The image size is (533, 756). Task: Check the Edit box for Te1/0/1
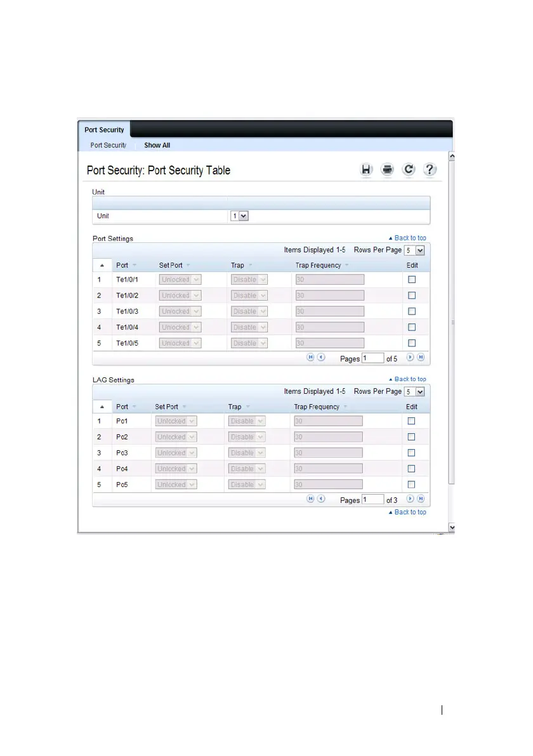coord(412,280)
